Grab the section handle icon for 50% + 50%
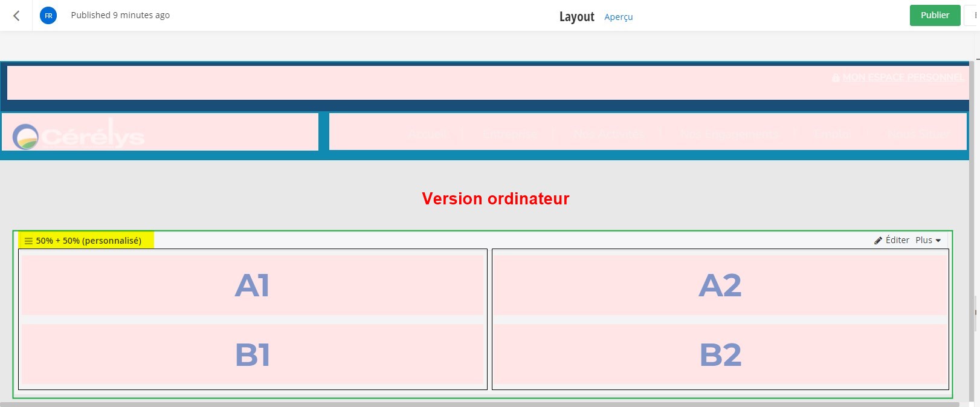 28,241
